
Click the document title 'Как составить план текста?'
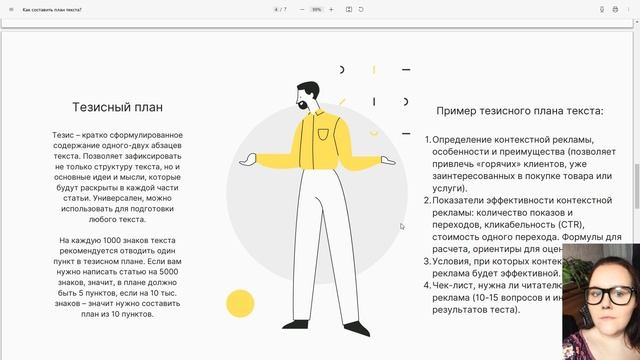[x=52, y=9]
